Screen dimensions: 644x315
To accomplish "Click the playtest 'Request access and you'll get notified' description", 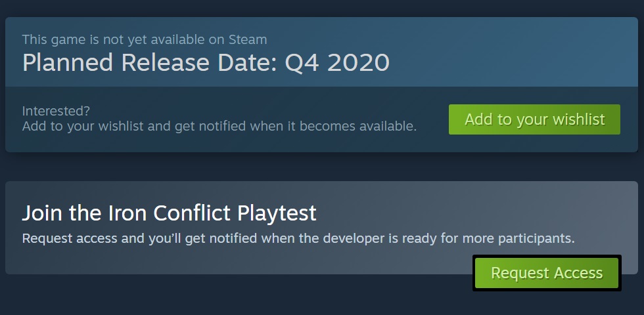I will click(298, 238).
